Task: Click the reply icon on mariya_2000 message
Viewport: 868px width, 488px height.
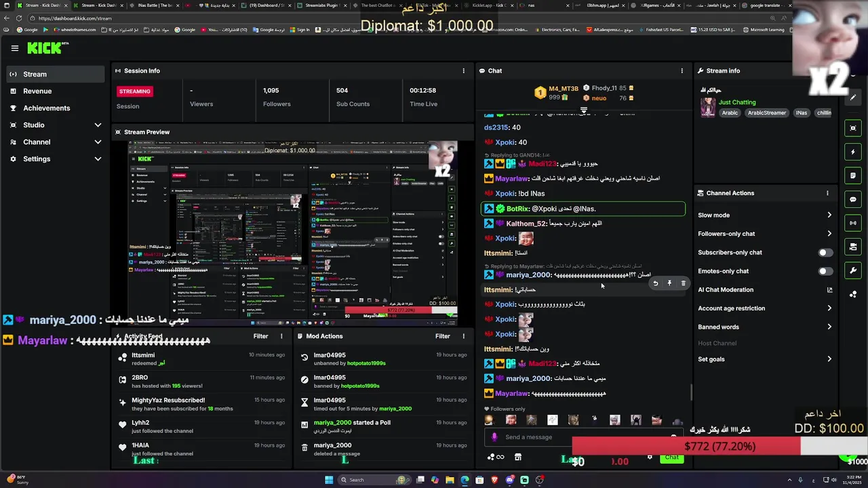Action: 655,283
